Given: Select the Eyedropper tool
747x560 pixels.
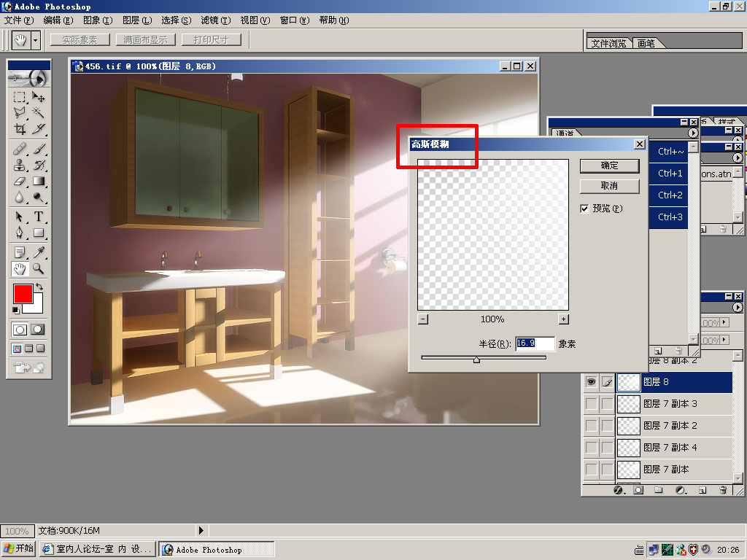Looking at the screenshot, I should 39,252.
